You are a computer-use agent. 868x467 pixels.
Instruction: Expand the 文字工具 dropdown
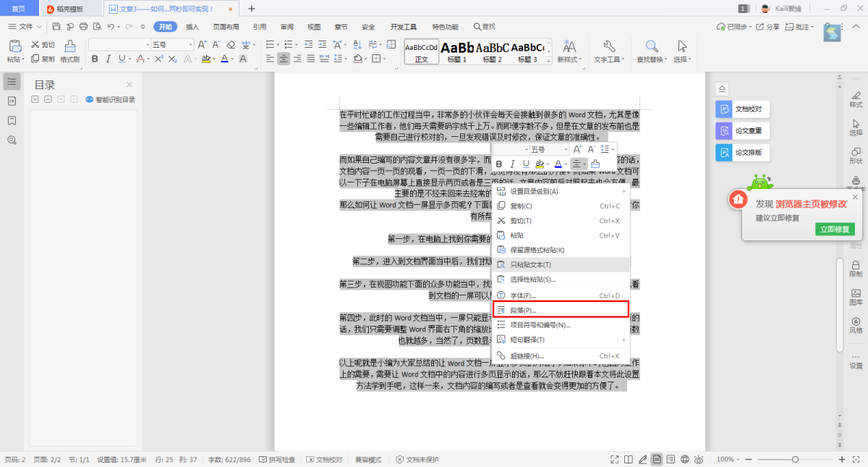coord(608,59)
